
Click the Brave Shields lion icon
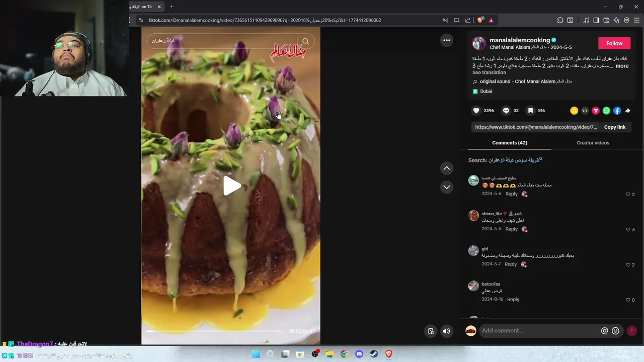480,20
